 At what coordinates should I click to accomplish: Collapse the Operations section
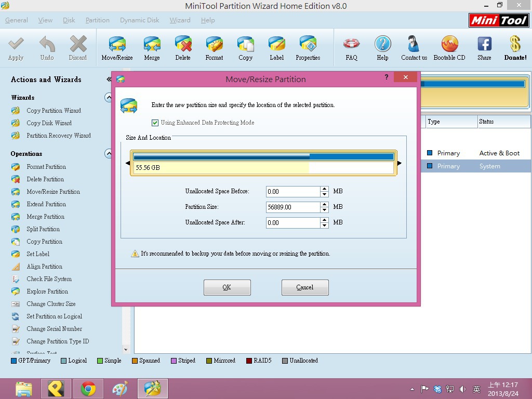[108, 154]
